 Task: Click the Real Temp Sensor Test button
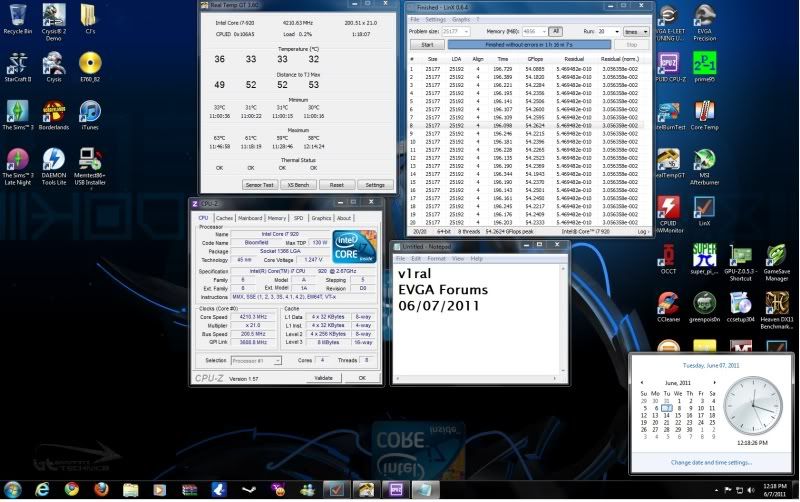[259, 185]
